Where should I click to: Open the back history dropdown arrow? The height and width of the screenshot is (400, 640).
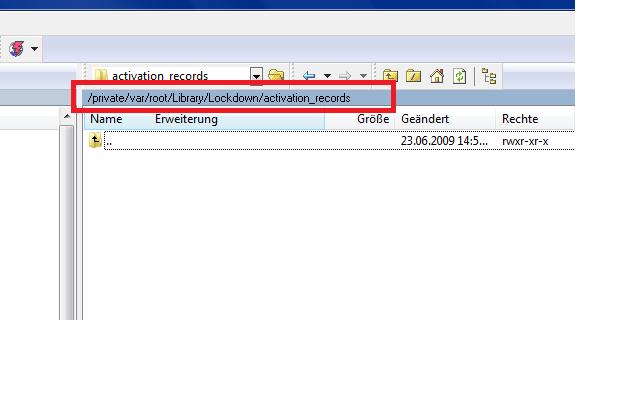point(326,75)
